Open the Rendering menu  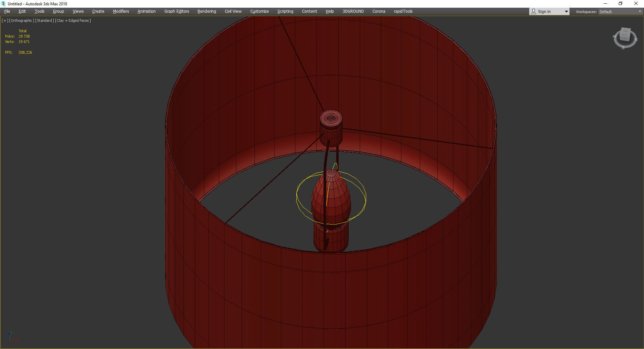pos(207,11)
